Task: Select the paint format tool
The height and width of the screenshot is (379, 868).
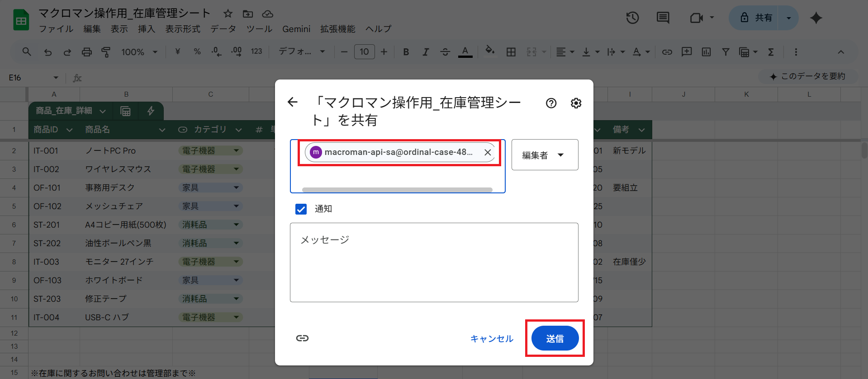Action: pyautogui.click(x=106, y=52)
